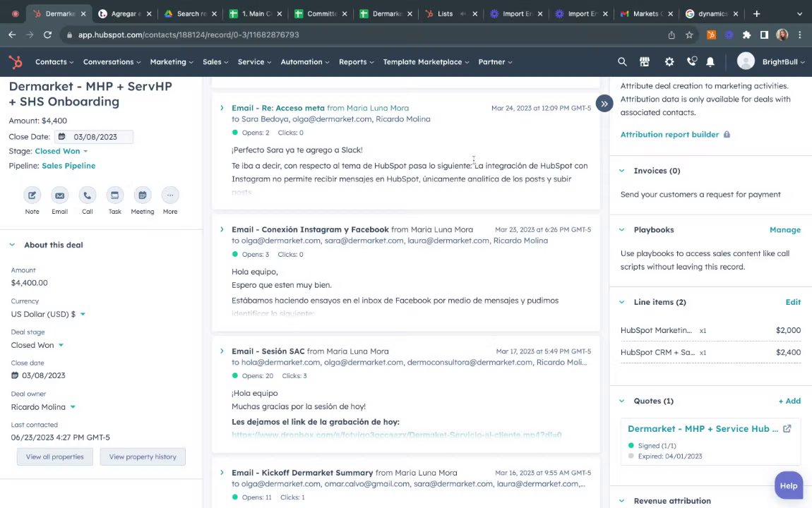812x508 pixels.
Task: Open the Stage Closed Won dropdown
Action: coord(61,151)
